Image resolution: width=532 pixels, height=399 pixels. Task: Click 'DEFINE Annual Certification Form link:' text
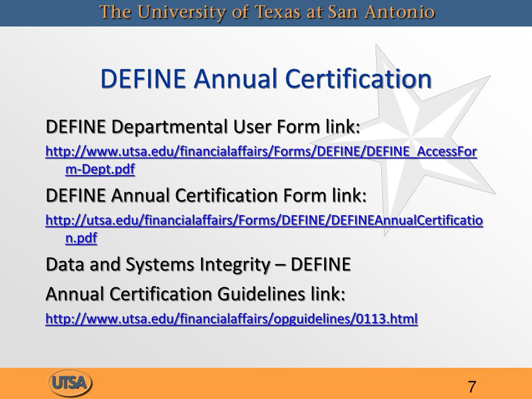[206, 196]
